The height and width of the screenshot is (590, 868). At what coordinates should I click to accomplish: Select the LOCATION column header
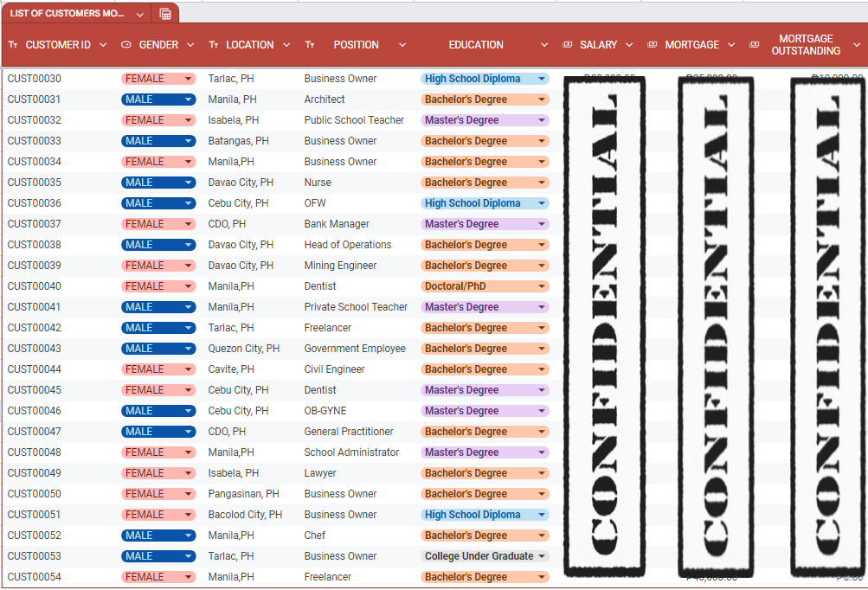[249, 45]
